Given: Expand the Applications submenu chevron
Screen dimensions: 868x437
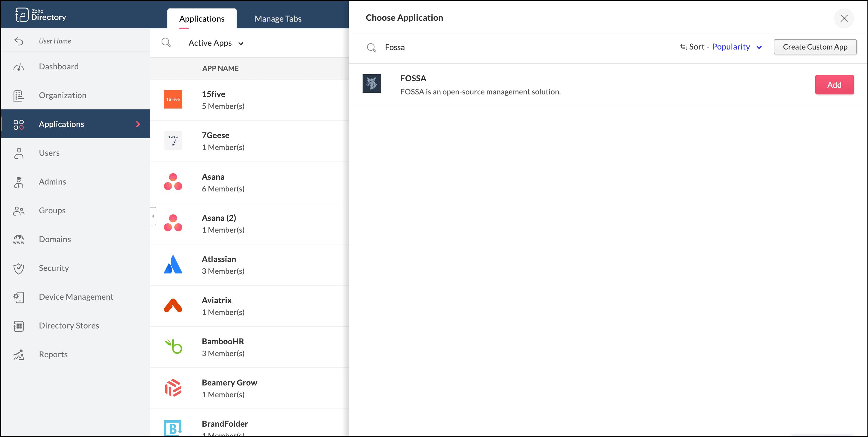Looking at the screenshot, I should (x=138, y=124).
